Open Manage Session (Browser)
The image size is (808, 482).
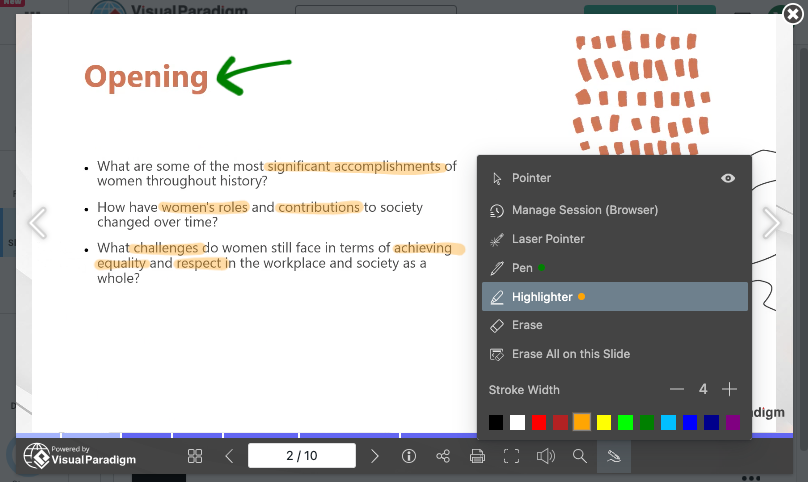pos(584,210)
